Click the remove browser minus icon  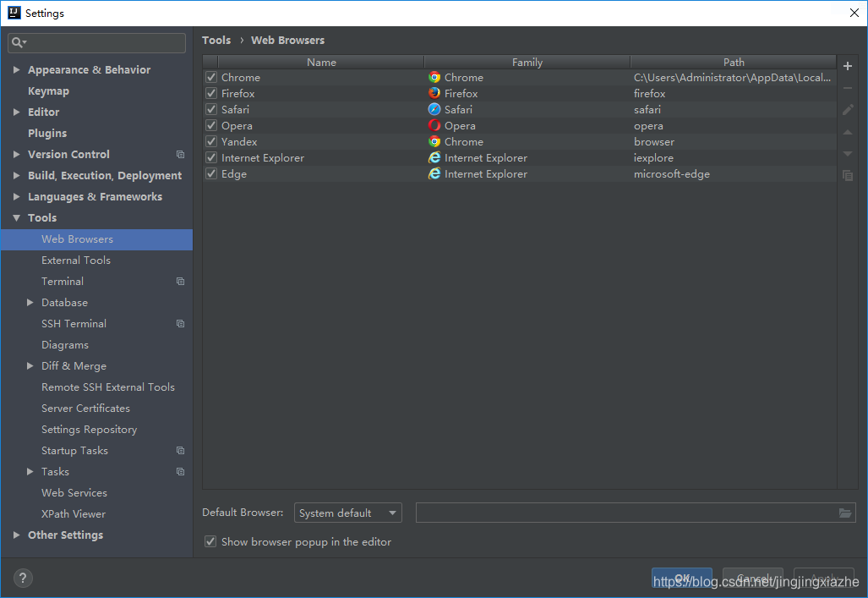pos(847,88)
